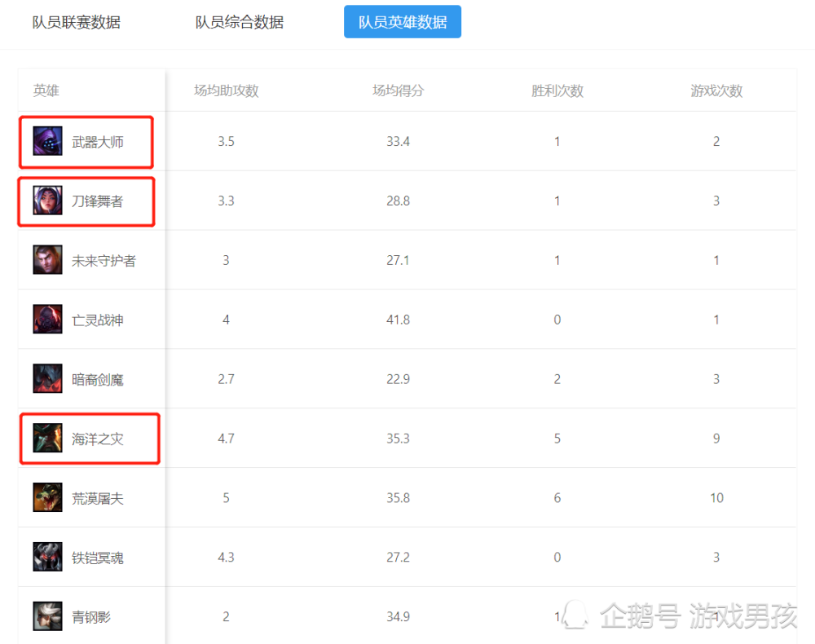Click the 海洋之灾 hero portrait icon
Screen dimensions: 815x644
[x=47, y=439]
